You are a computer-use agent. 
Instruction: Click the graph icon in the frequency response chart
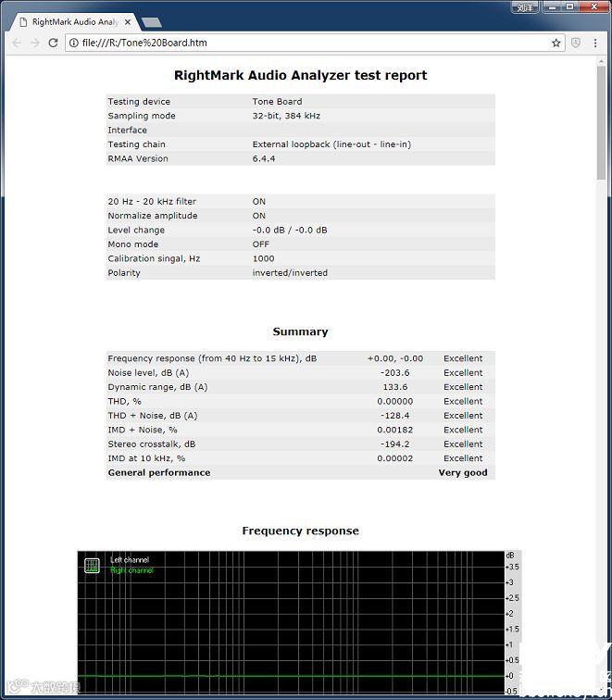[x=92, y=565]
